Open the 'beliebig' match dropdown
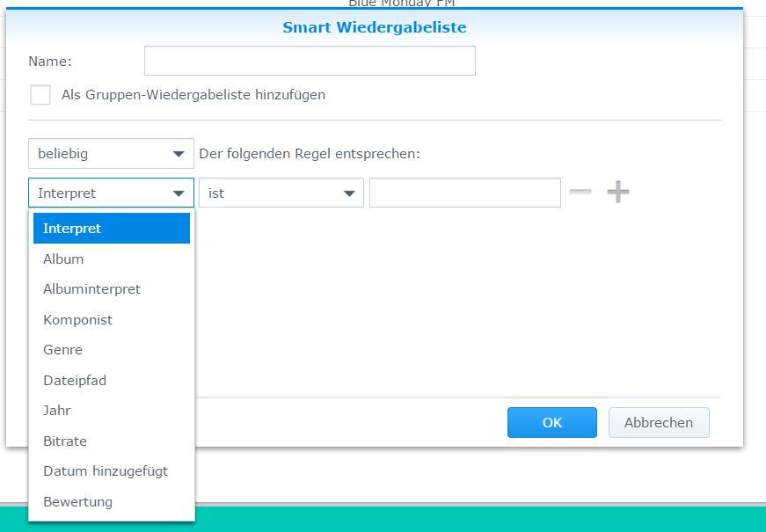Image resolution: width=766 pixels, height=532 pixels. 111,154
